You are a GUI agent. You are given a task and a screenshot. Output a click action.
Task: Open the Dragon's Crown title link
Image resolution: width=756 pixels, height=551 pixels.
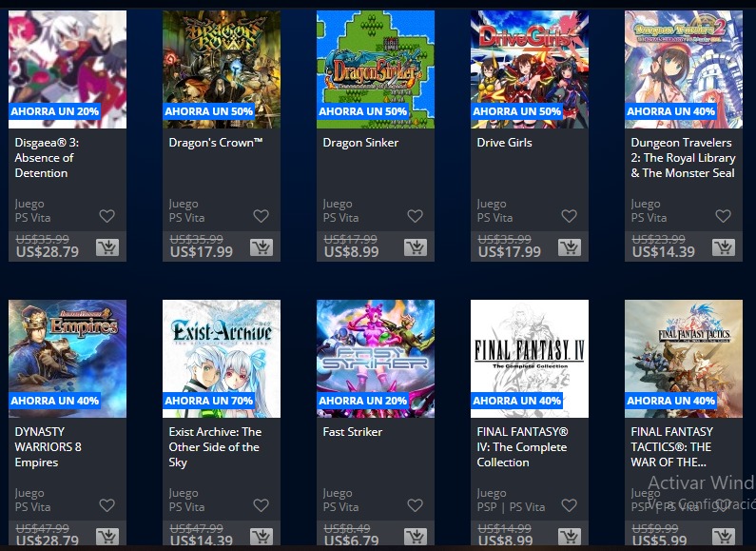click(x=216, y=143)
